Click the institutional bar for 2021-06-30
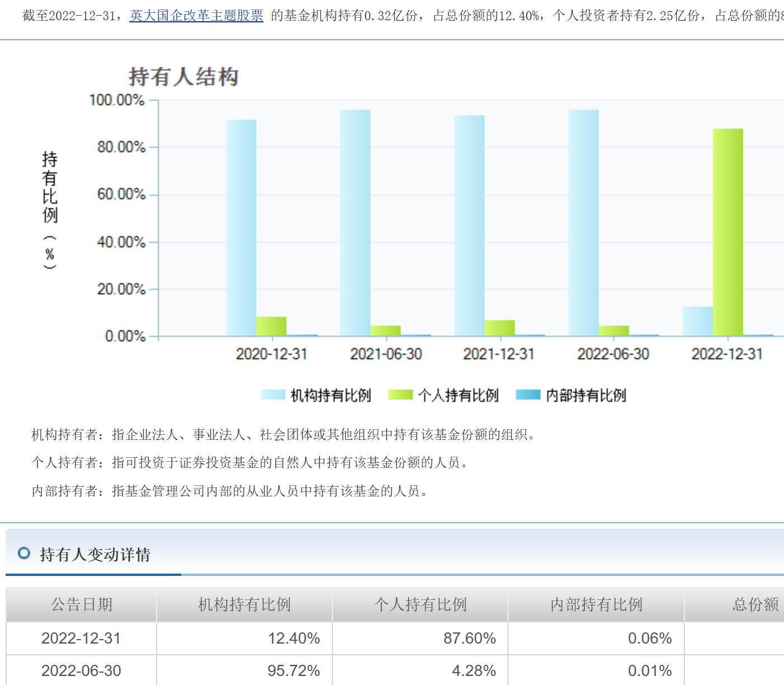Screen dimensions: 784x685 point(355,223)
